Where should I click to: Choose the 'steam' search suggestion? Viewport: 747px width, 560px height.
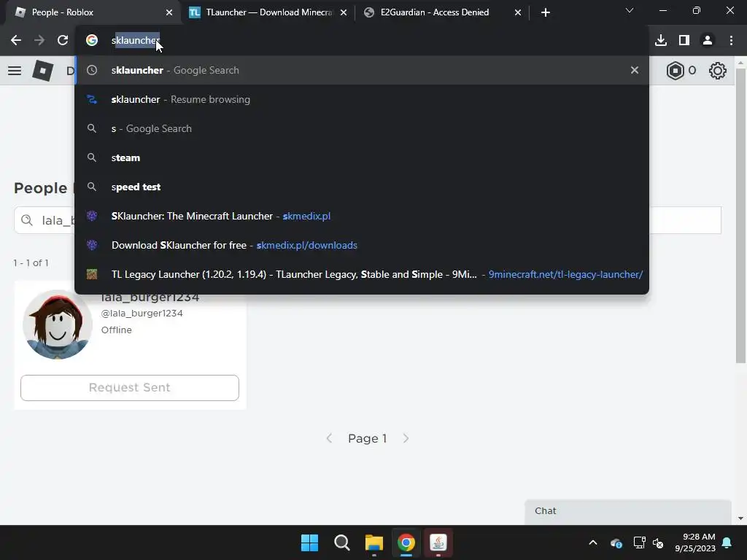362,157
